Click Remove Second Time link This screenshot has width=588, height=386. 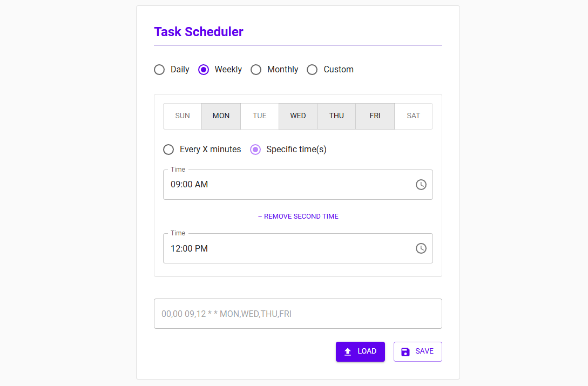pos(298,216)
